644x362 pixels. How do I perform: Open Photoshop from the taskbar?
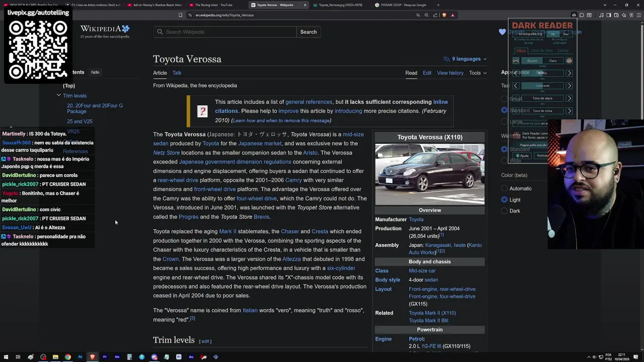coord(80,357)
